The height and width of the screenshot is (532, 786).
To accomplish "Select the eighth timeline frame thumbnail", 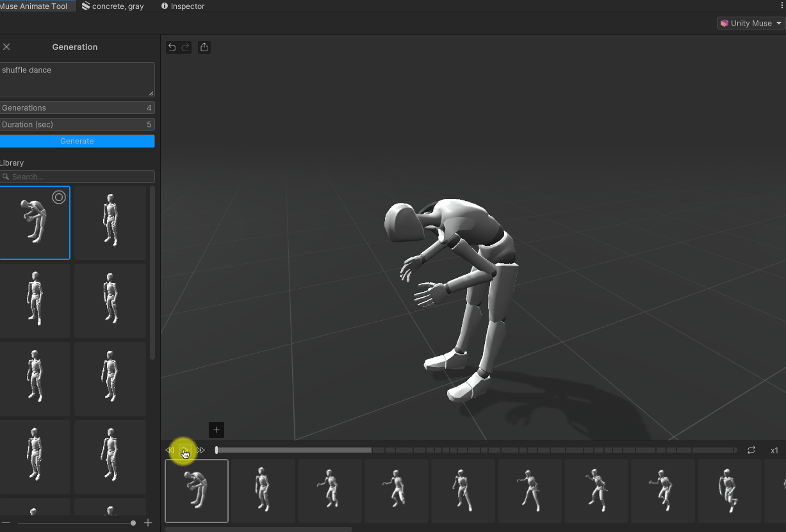I will coord(663,491).
